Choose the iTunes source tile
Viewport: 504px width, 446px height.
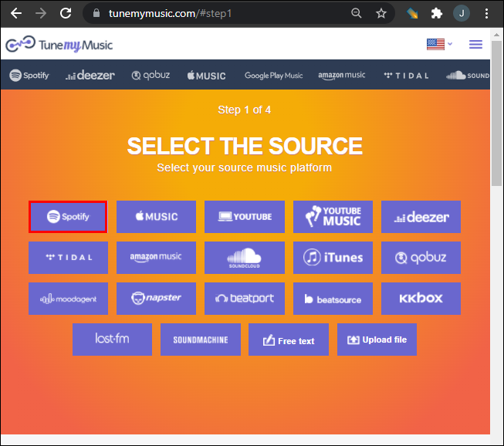(333, 258)
